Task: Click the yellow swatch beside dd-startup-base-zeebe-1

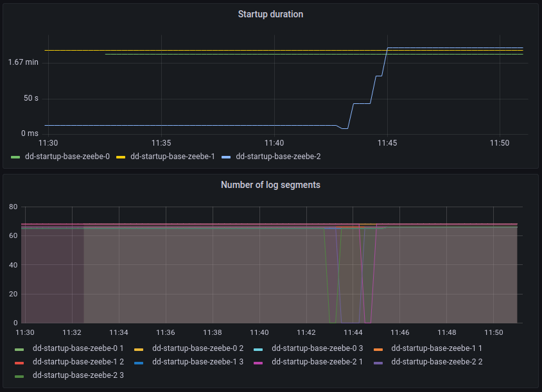Action: [122, 156]
